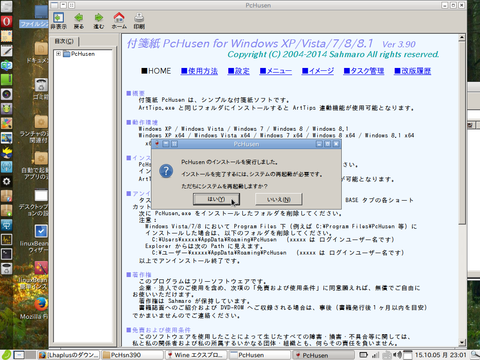
Task: Open the green start menu button
Action: point(6,355)
